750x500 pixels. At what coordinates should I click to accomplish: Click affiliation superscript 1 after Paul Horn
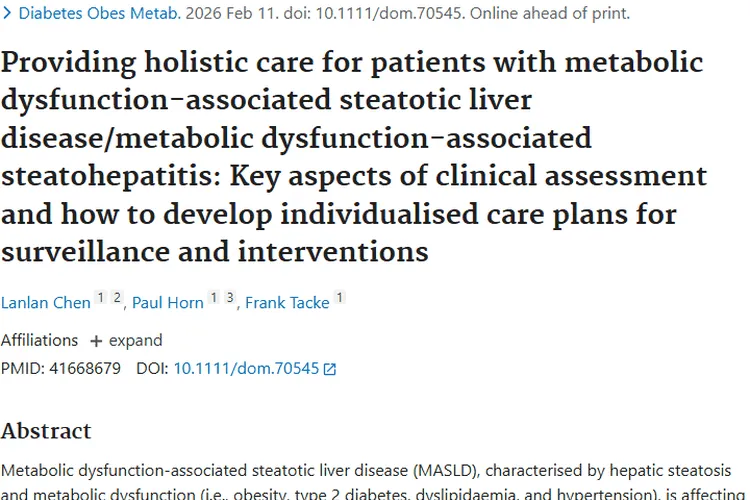(x=214, y=297)
